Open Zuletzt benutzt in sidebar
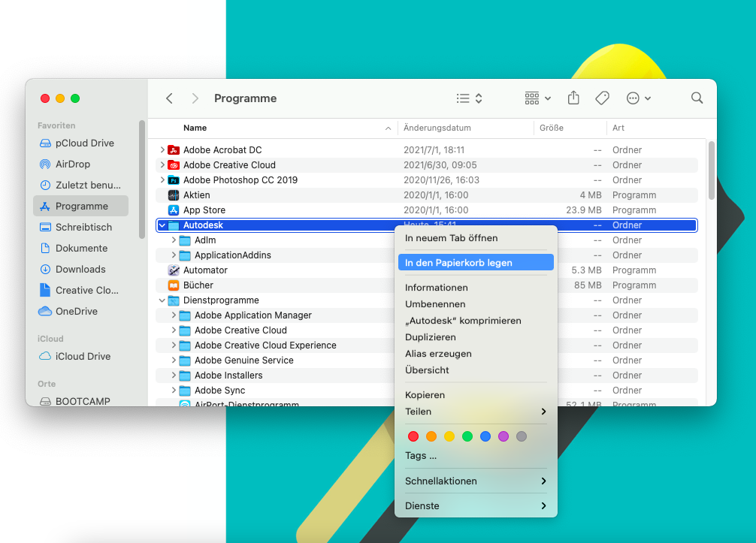The width and height of the screenshot is (756, 543). coord(81,185)
